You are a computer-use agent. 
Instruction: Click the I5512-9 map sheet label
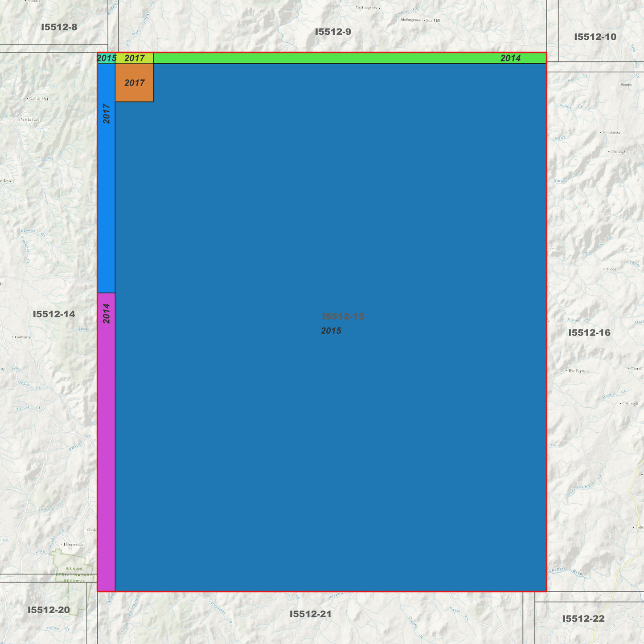[x=333, y=32]
